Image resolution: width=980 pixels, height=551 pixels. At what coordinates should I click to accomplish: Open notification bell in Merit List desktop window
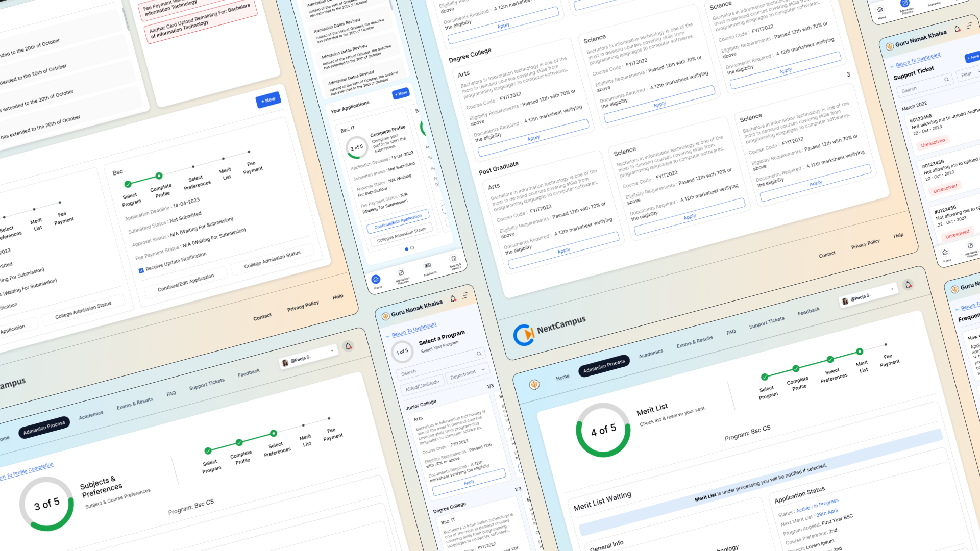point(908,285)
